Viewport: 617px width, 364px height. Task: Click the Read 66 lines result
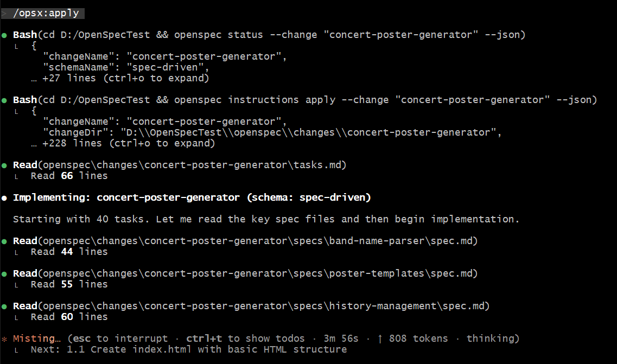coord(69,176)
